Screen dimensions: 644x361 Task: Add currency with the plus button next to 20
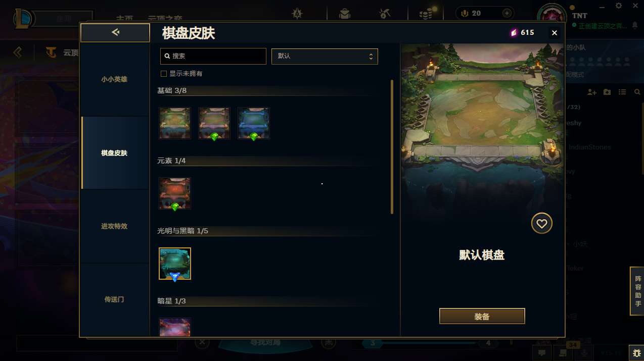[x=507, y=13]
